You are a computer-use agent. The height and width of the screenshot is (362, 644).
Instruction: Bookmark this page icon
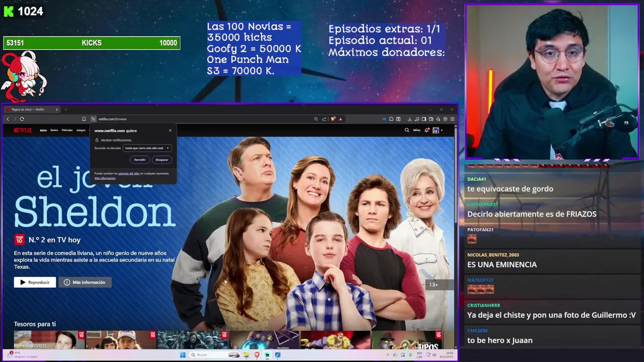[84, 119]
